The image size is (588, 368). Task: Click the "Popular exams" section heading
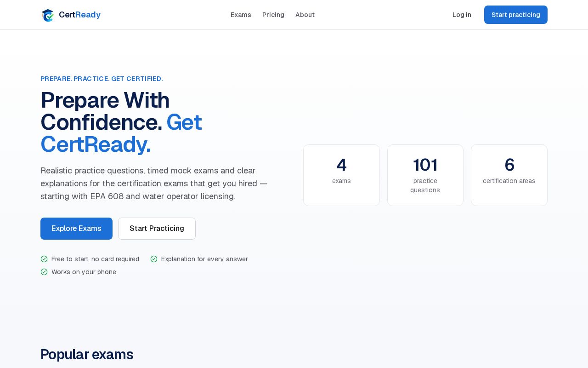pos(87,354)
